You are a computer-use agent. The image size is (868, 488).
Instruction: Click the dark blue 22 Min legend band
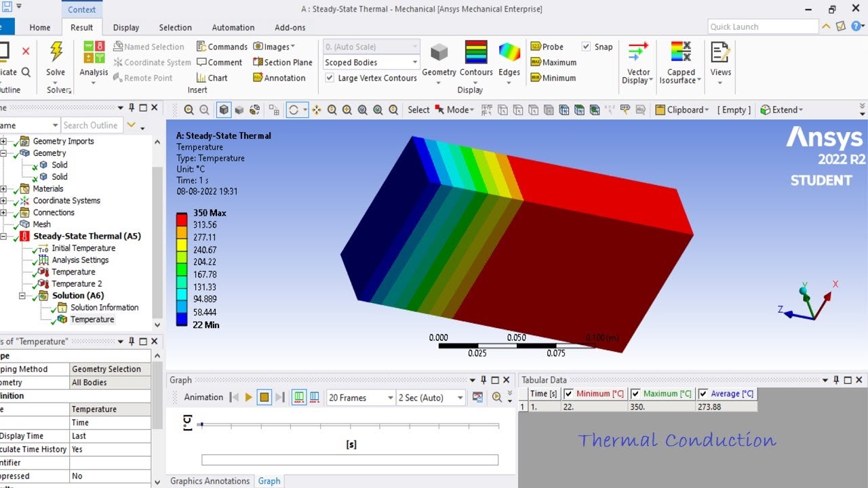[x=182, y=319]
